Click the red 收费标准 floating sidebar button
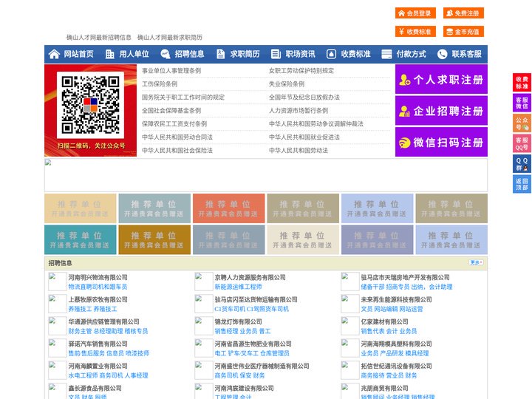532x399 pixels. (x=522, y=83)
